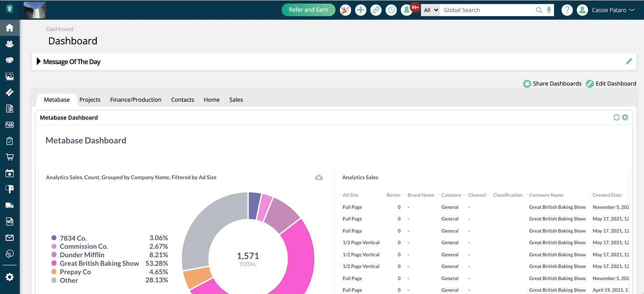Switch to the Projects tab
The height and width of the screenshot is (294, 644).
pyautogui.click(x=90, y=99)
